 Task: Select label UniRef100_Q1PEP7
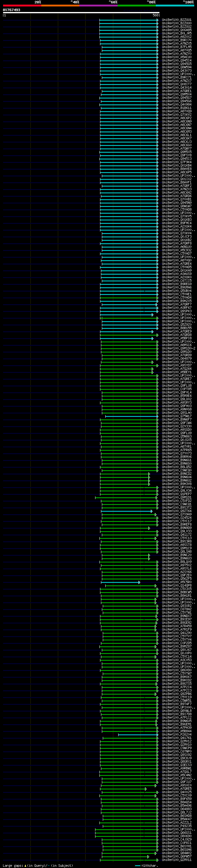tap(176, 494)
